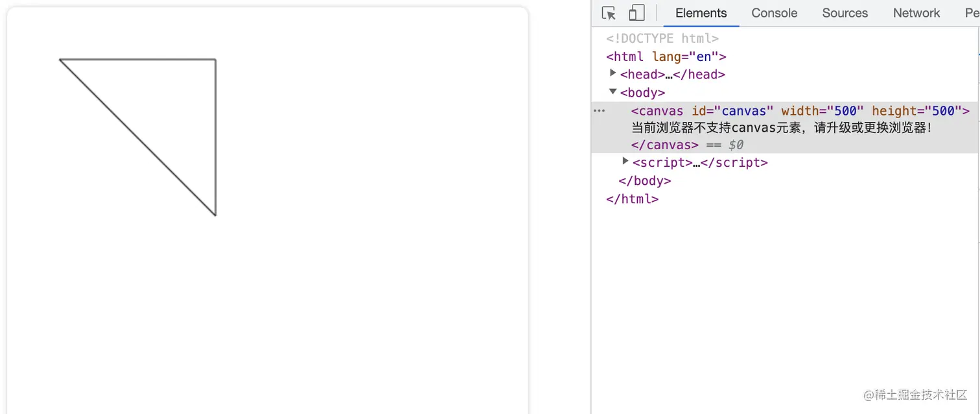Collapse the body element node
Image resolution: width=980 pixels, height=414 pixels.
[x=612, y=91]
